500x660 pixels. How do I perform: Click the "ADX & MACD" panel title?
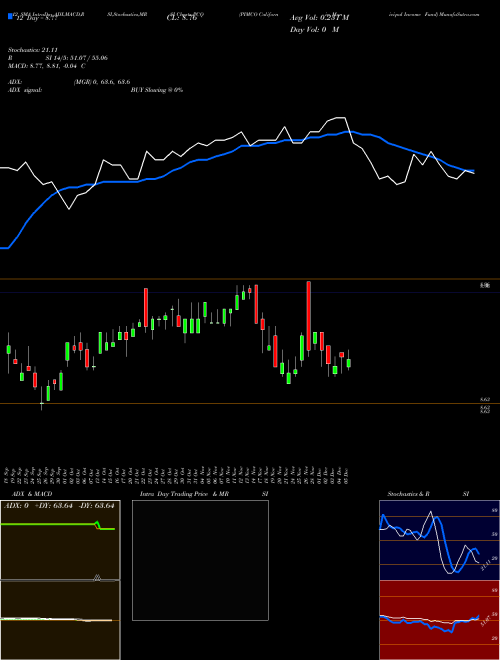[x=32, y=494]
